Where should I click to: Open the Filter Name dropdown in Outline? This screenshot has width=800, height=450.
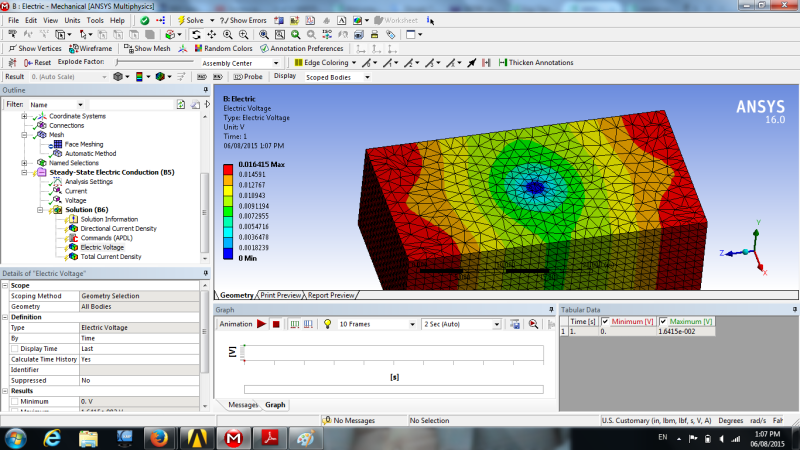(x=80, y=105)
